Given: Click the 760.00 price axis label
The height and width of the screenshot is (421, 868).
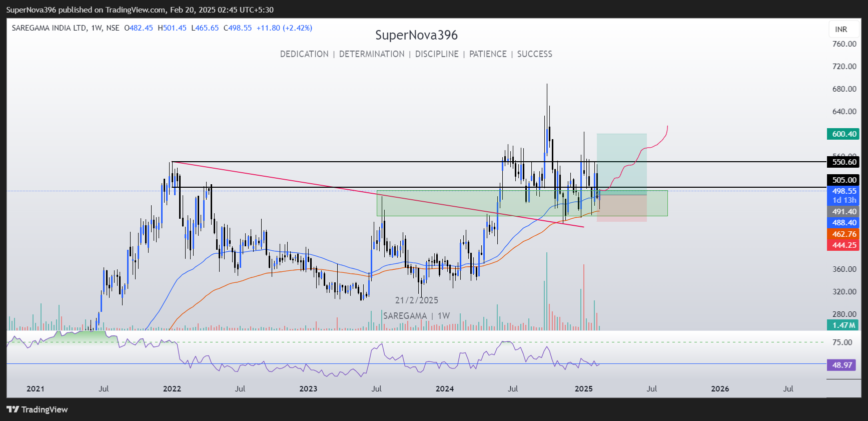Looking at the screenshot, I should pos(844,44).
